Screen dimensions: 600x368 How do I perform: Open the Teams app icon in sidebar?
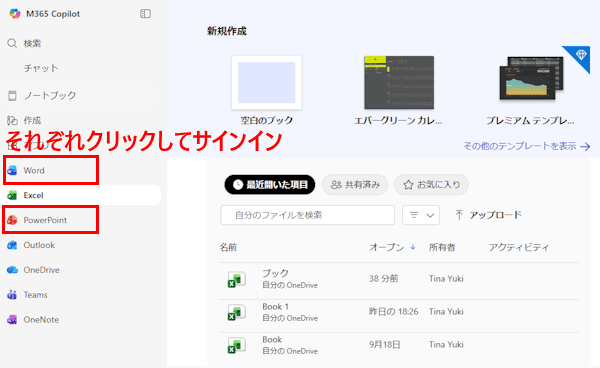pyautogui.click(x=12, y=295)
